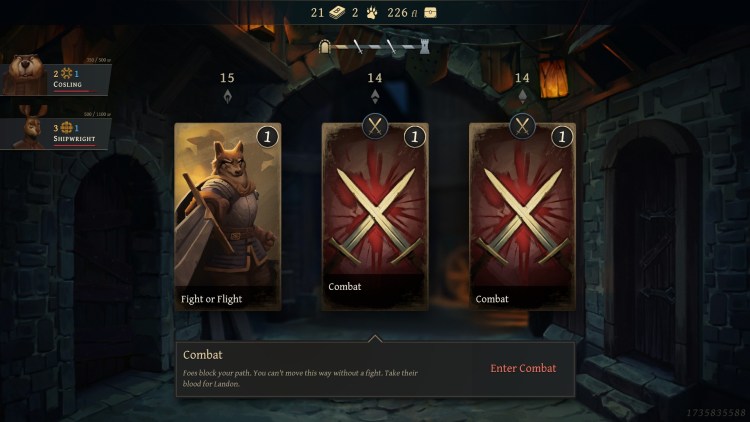Image resolution: width=750 pixels, height=422 pixels.
Task: Click the globe icon next to Shipwright
Action: 66,127
